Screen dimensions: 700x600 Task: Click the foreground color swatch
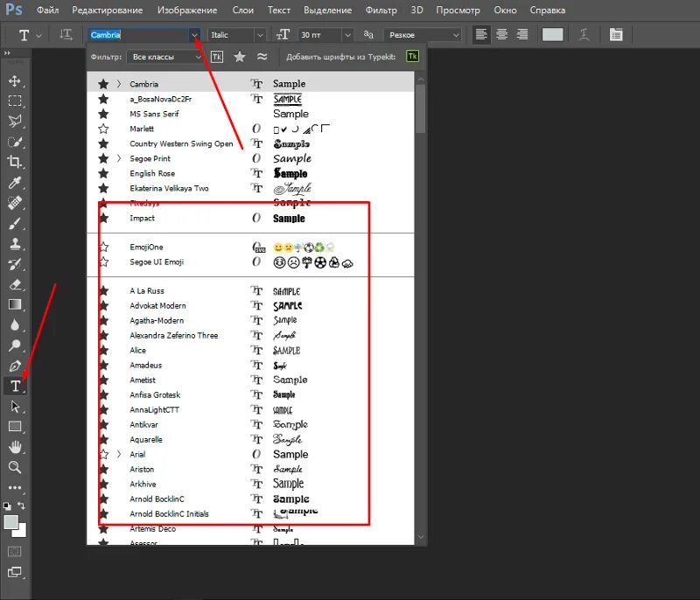[11, 522]
